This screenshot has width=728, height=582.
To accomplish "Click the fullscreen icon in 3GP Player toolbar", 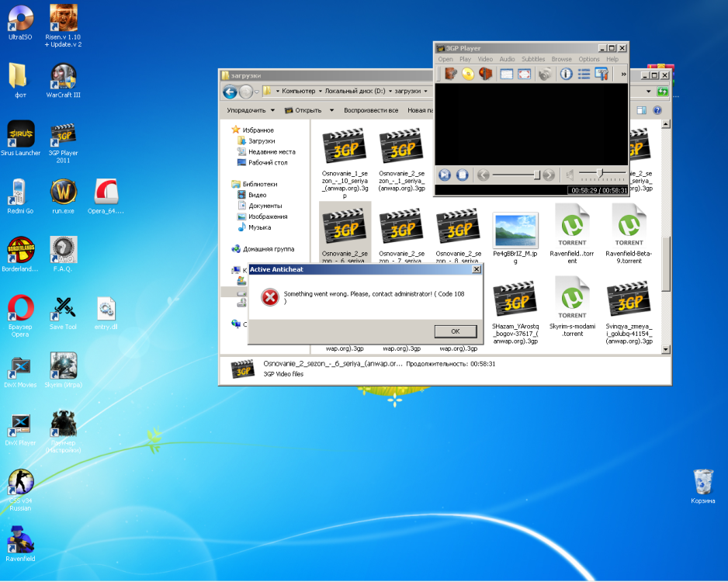I will 524,74.
